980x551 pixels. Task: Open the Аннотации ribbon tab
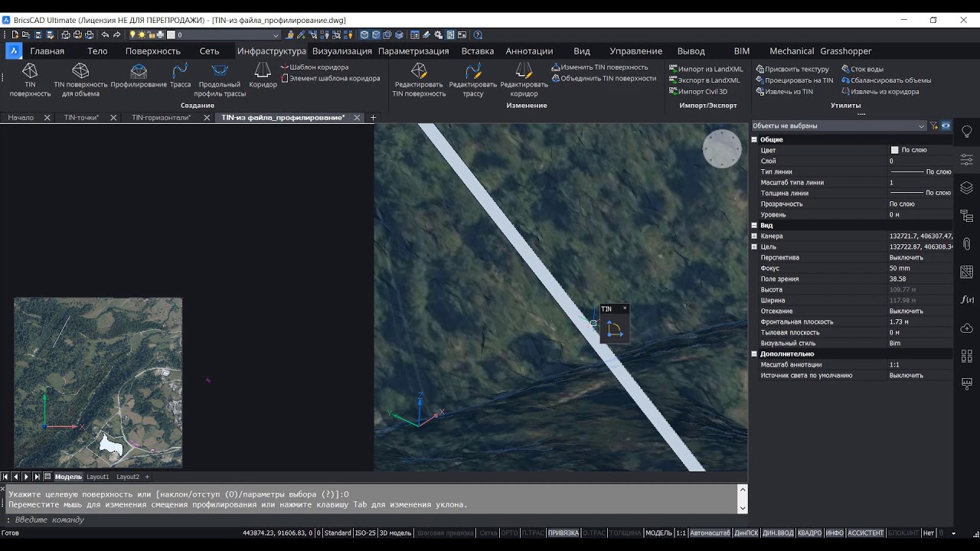coord(529,51)
